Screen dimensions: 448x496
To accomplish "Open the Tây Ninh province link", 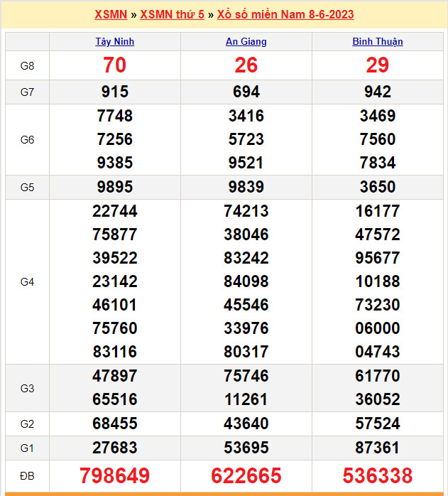I will [114, 41].
